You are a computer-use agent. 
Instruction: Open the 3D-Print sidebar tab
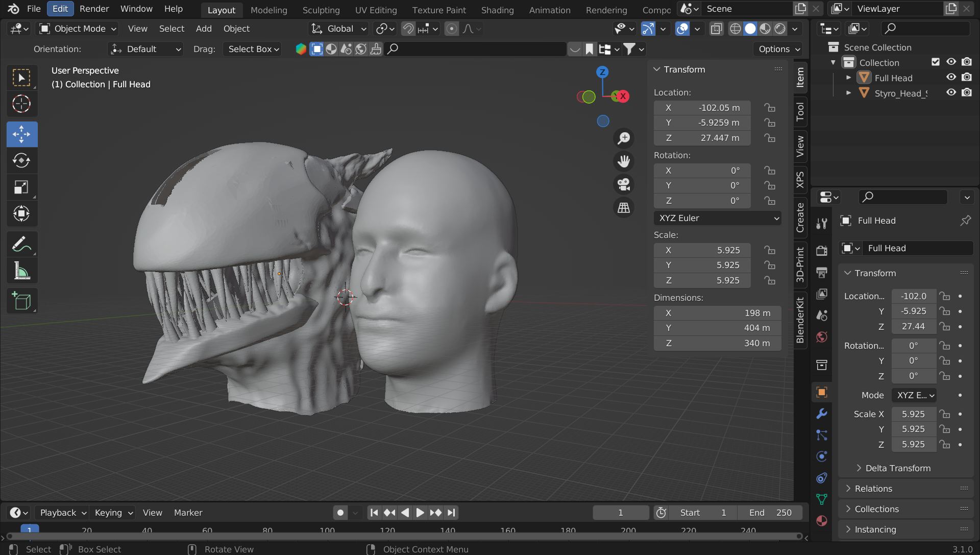pyautogui.click(x=800, y=264)
